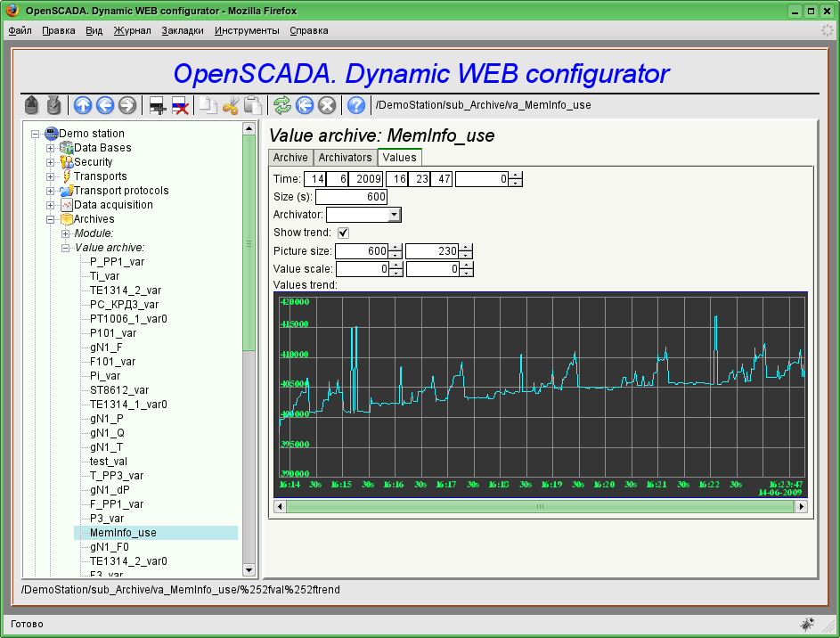Image resolution: width=840 pixels, height=638 pixels.
Task: Click the Time year field showing 2009
Action: [x=366, y=179]
